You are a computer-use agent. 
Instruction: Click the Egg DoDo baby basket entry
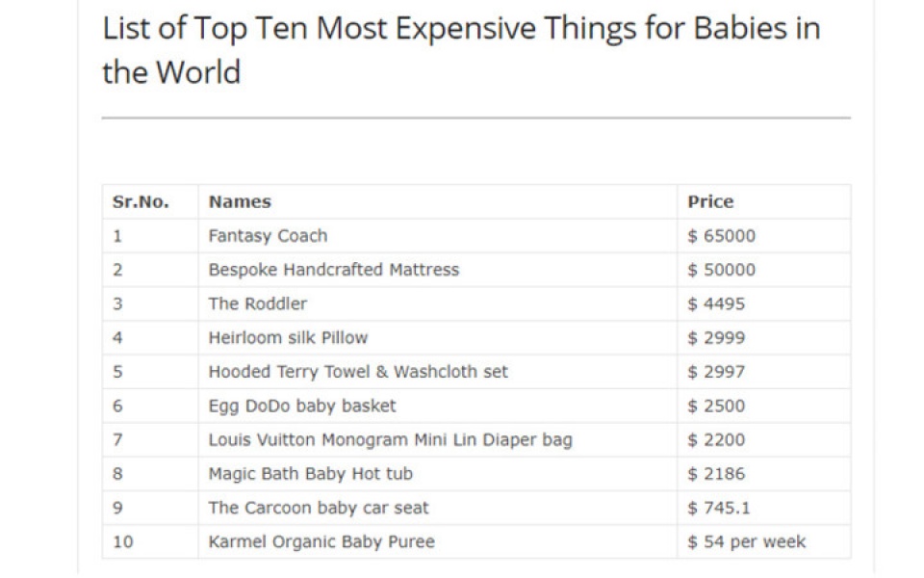[301, 406]
